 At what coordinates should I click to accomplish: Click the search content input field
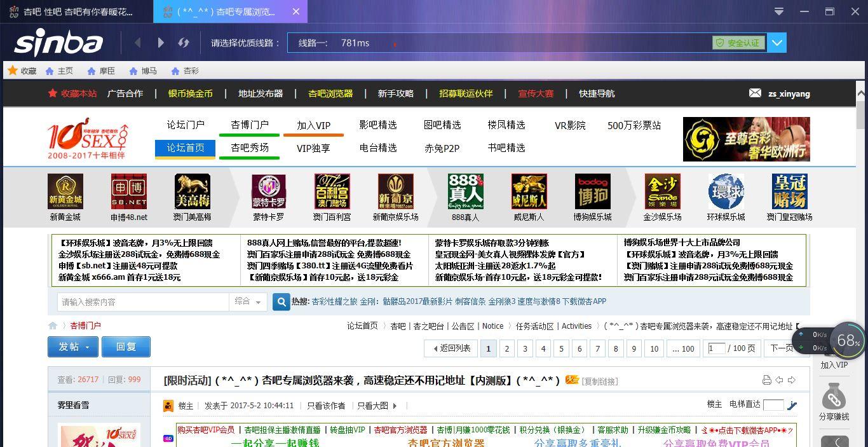pos(143,302)
